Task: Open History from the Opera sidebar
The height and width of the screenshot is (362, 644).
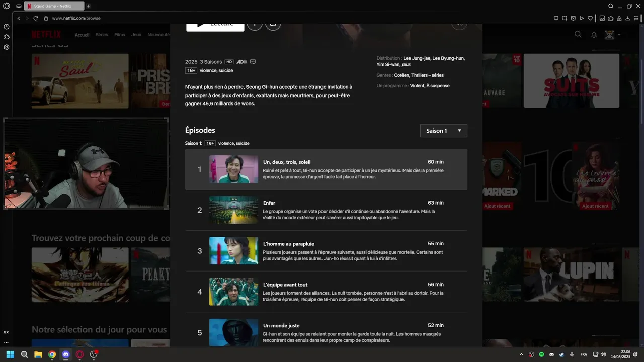Action: [x=7, y=27]
